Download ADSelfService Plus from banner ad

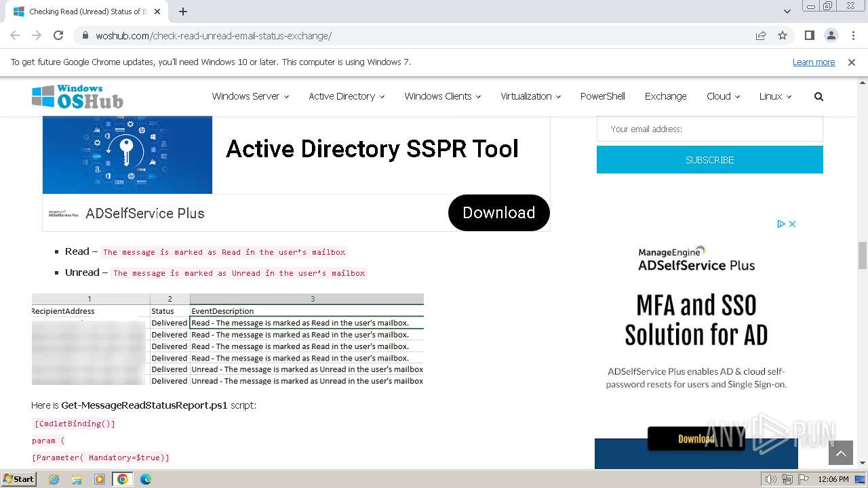(499, 213)
